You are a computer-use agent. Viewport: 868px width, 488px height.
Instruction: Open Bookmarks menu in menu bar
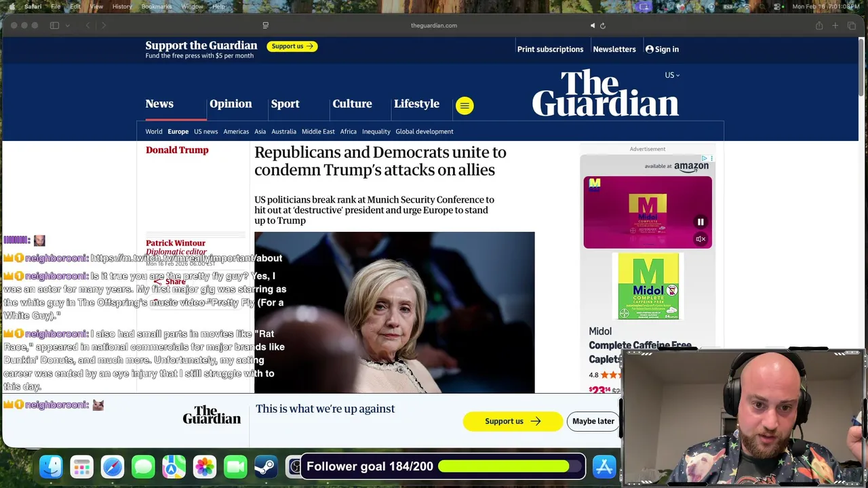tap(157, 6)
